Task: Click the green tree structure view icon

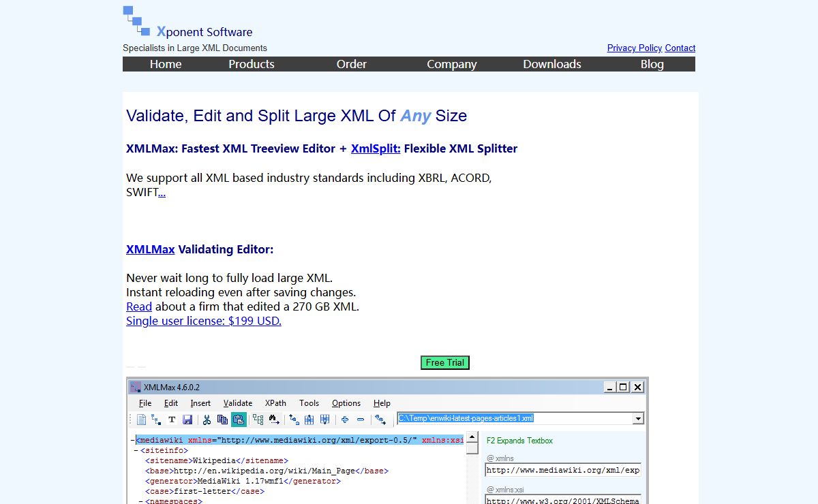Action: pyautogui.click(x=258, y=420)
